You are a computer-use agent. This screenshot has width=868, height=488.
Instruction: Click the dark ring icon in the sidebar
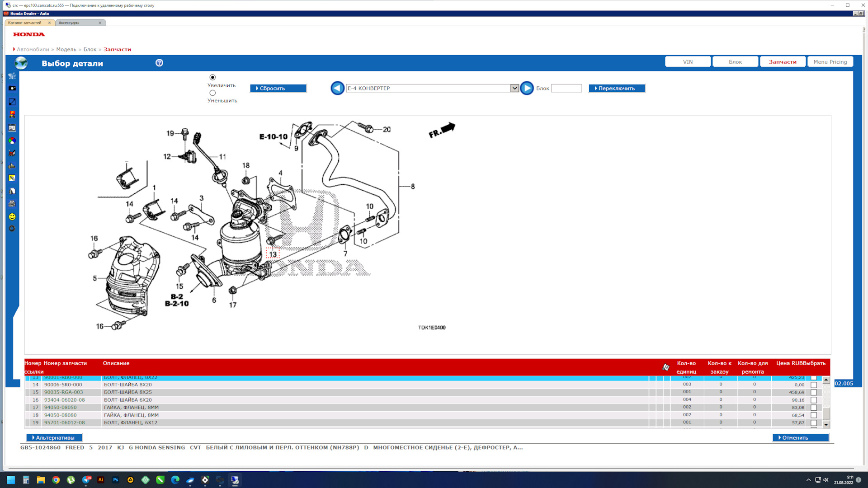pos(12,229)
